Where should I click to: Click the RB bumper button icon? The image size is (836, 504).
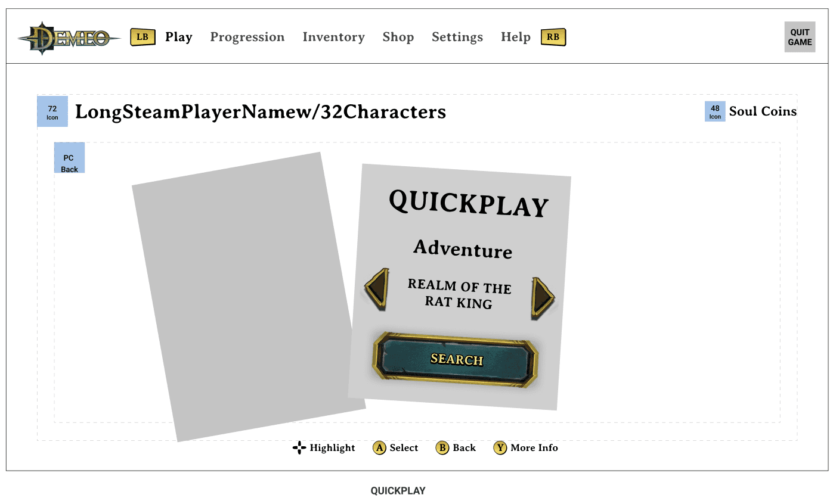tap(553, 37)
